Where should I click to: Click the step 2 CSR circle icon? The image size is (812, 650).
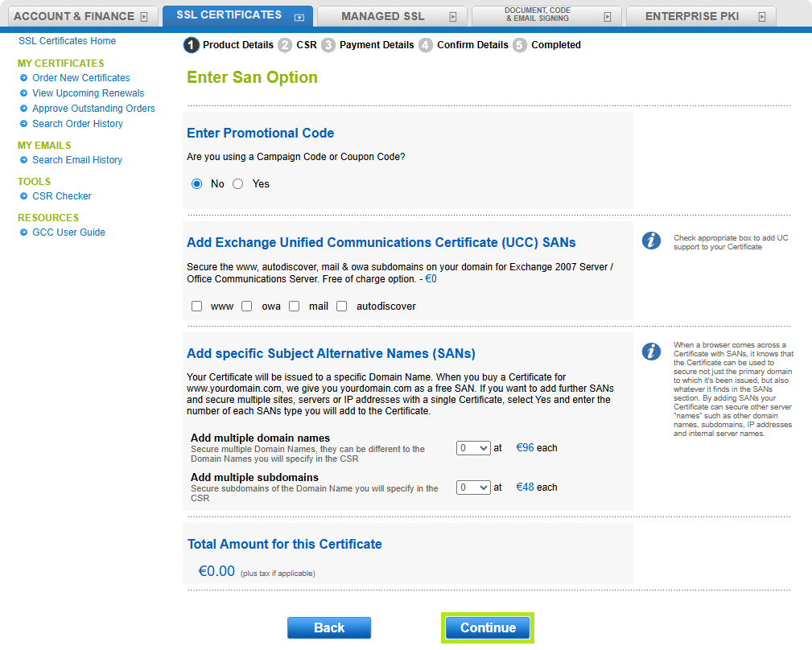[285, 45]
